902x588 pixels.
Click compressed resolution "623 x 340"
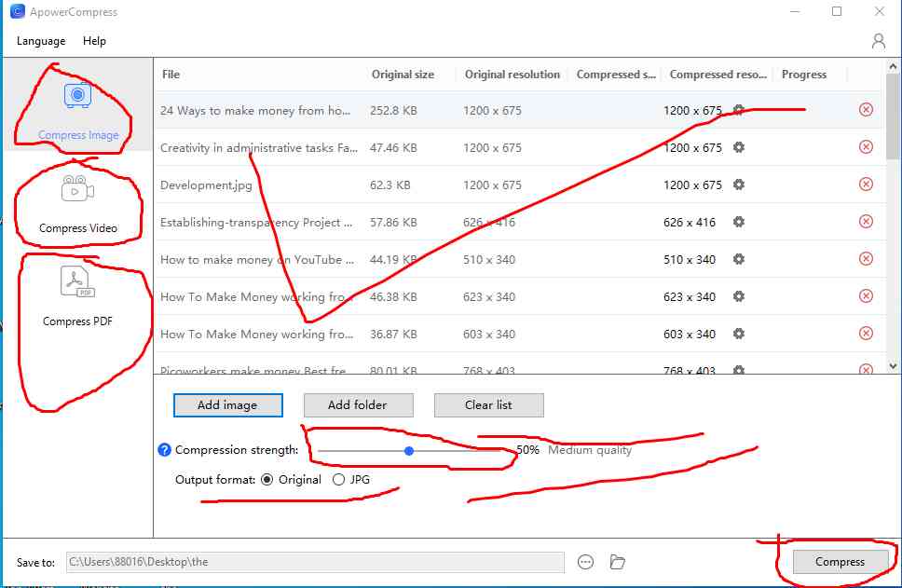coord(690,297)
